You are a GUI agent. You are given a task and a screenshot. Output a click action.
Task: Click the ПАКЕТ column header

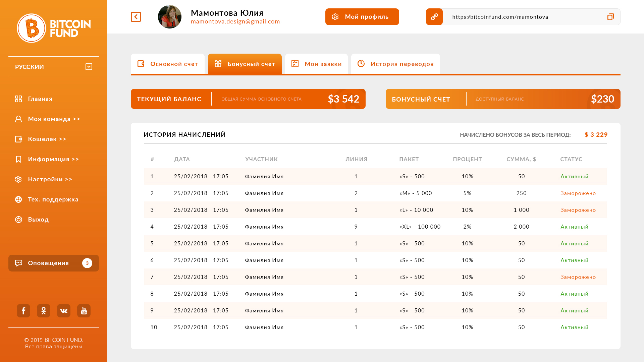pyautogui.click(x=409, y=159)
